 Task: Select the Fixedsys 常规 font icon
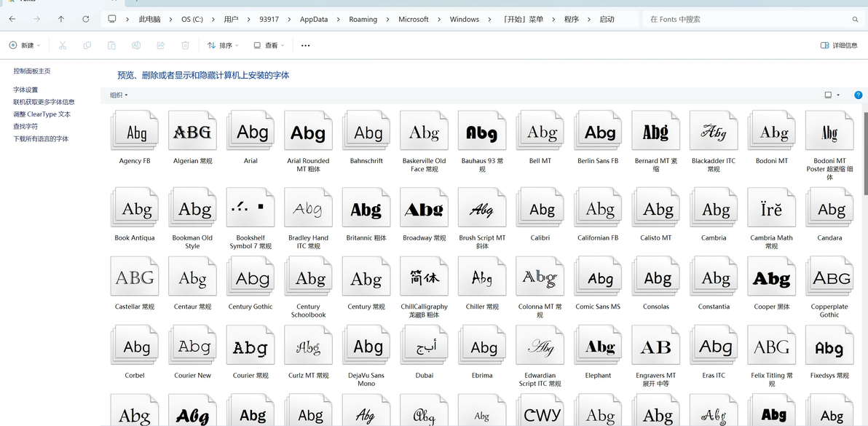tap(829, 345)
